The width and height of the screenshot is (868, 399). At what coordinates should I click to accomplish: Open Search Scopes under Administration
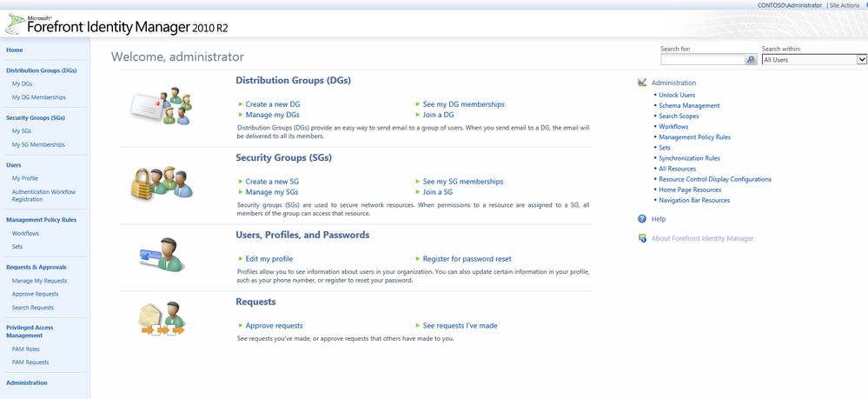(679, 116)
